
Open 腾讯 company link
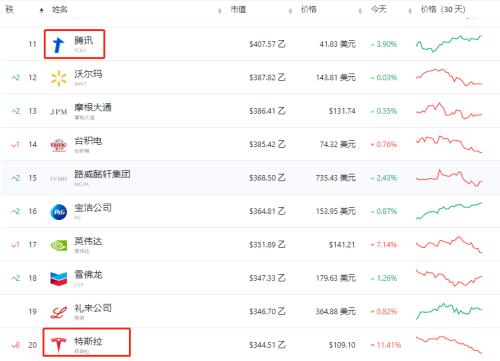(x=83, y=41)
